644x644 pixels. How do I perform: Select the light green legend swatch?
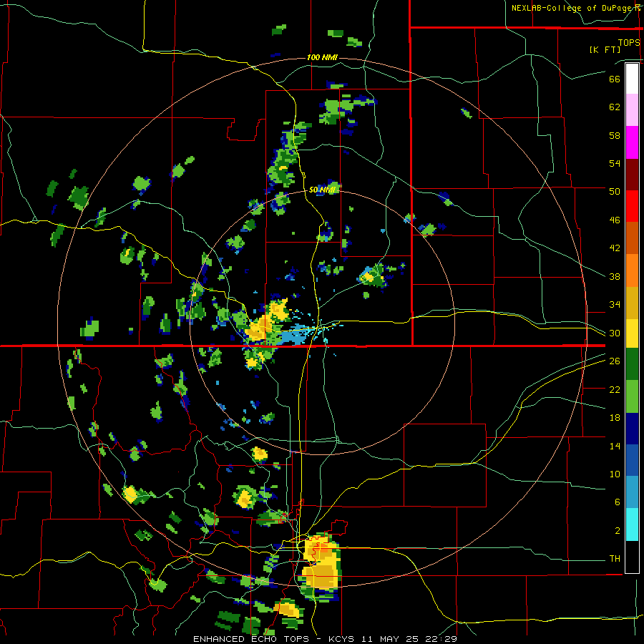[632, 396]
